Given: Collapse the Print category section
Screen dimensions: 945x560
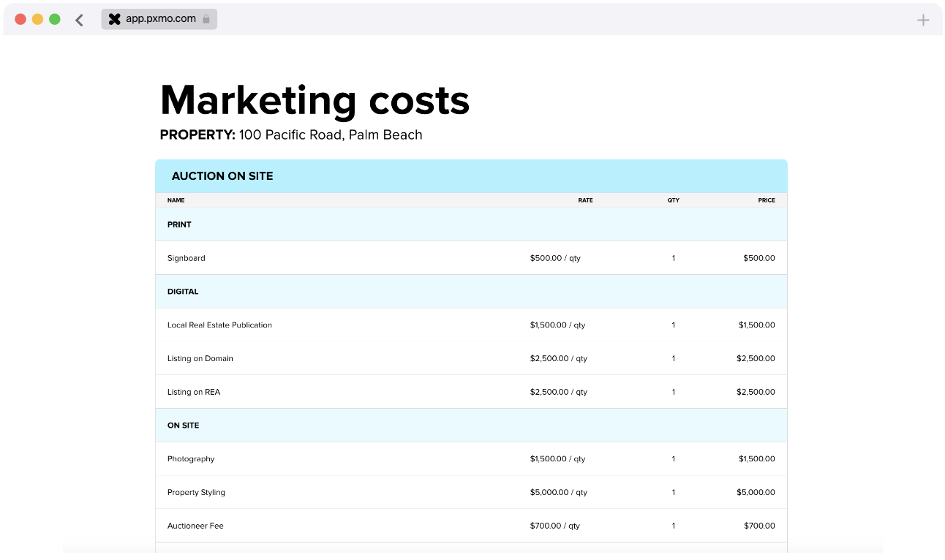Looking at the screenshot, I should click(179, 224).
